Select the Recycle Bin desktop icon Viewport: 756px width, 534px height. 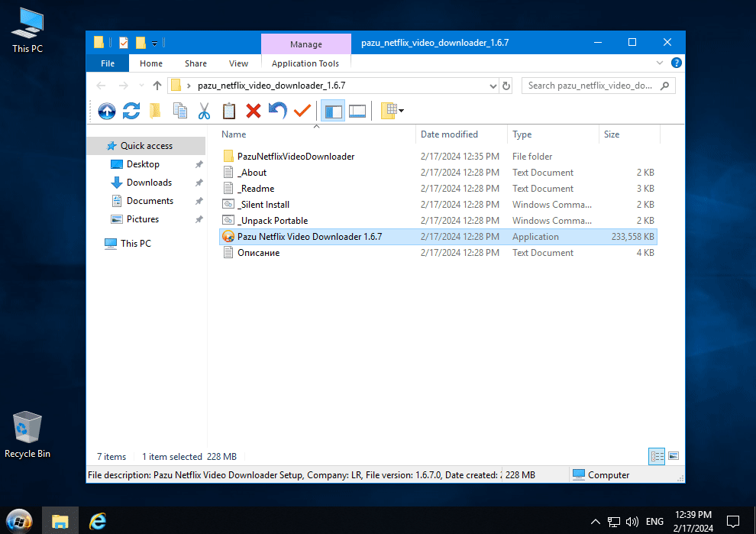(x=27, y=435)
